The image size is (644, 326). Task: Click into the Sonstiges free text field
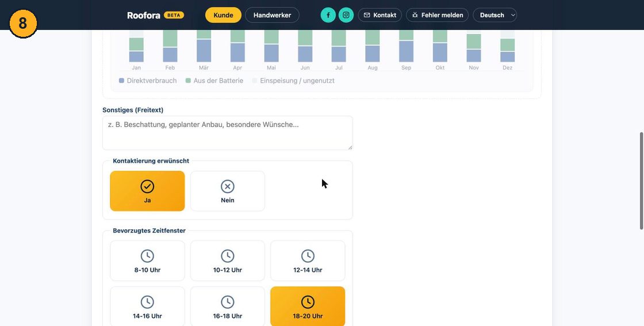click(x=228, y=133)
